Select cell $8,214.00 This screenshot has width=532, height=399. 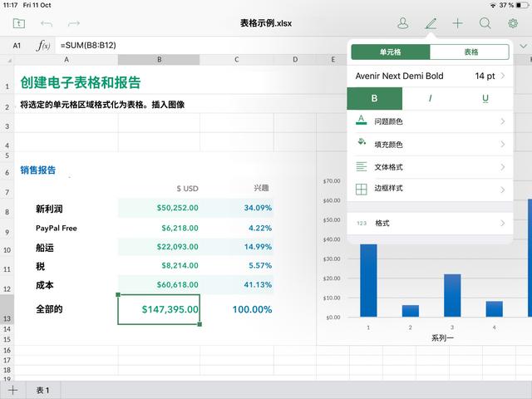tap(159, 266)
